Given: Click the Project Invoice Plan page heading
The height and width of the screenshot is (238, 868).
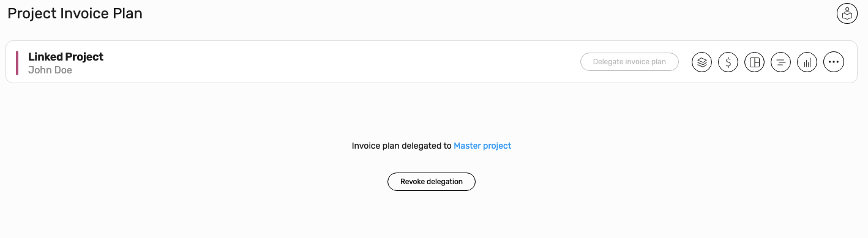Looking at the screenshot, I should click(75, 13).
